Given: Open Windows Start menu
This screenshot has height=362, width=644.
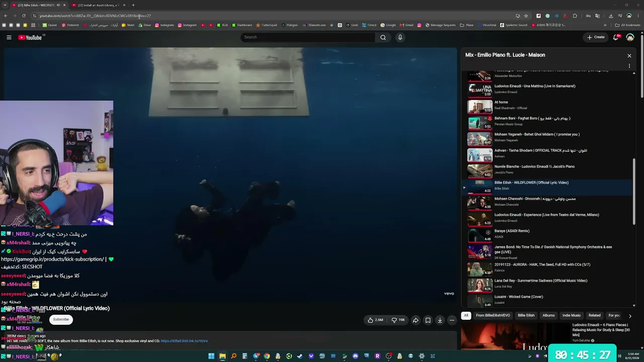Looking at the screenshot, I should tap(211, 356).
